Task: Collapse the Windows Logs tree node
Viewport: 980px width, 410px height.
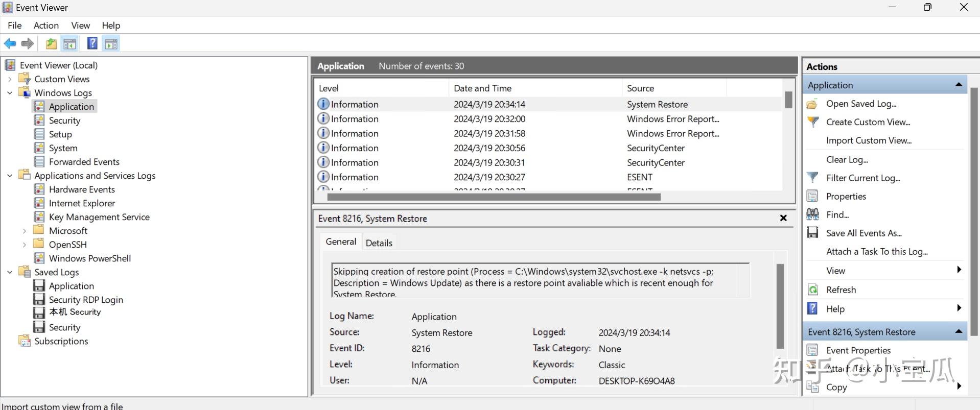Action: click(x=10, y=93)
